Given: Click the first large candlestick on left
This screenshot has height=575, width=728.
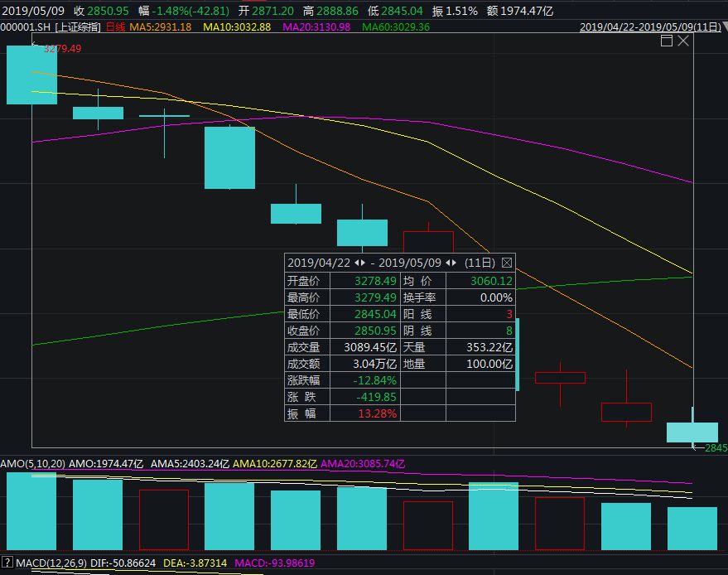Looking at the screenshot, I should [x=31, y=75].
